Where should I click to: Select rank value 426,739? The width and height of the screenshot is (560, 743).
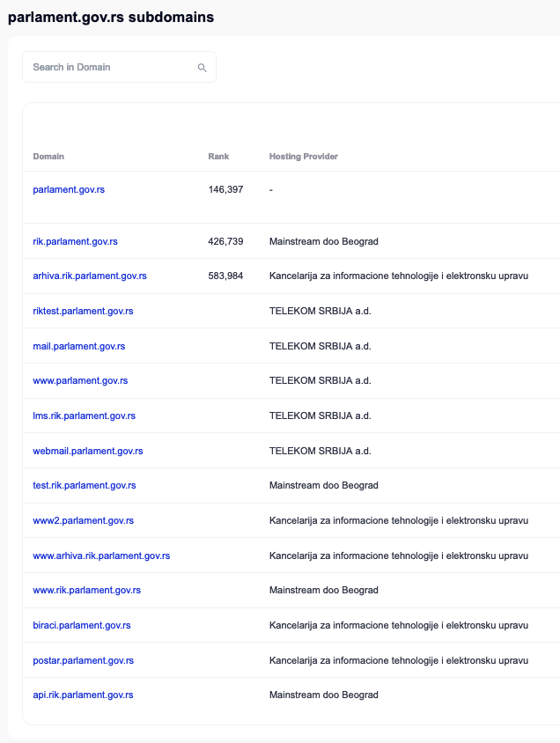pyautogui.click(x=225, y=241)
